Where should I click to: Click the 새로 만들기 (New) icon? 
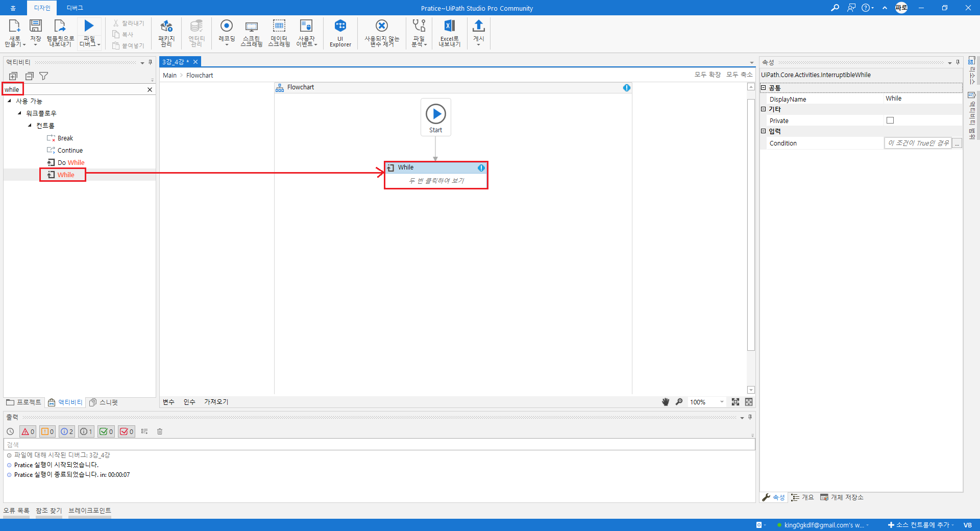tap(14, 26)
